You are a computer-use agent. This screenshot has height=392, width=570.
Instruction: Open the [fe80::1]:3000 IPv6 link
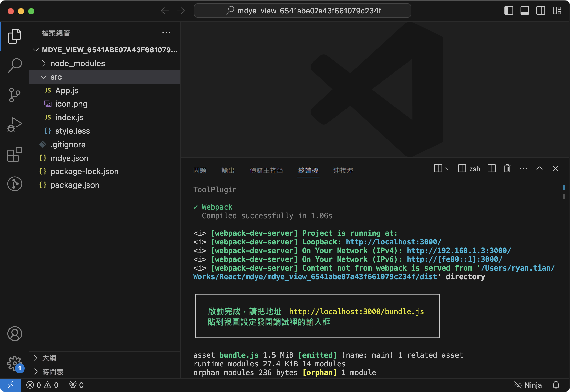[454, 259]
